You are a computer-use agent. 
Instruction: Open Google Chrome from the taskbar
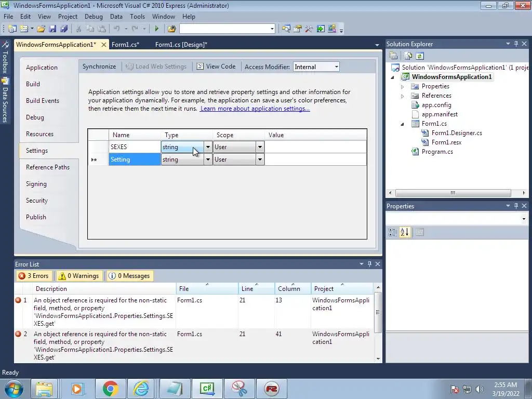[x=110, y=389]
